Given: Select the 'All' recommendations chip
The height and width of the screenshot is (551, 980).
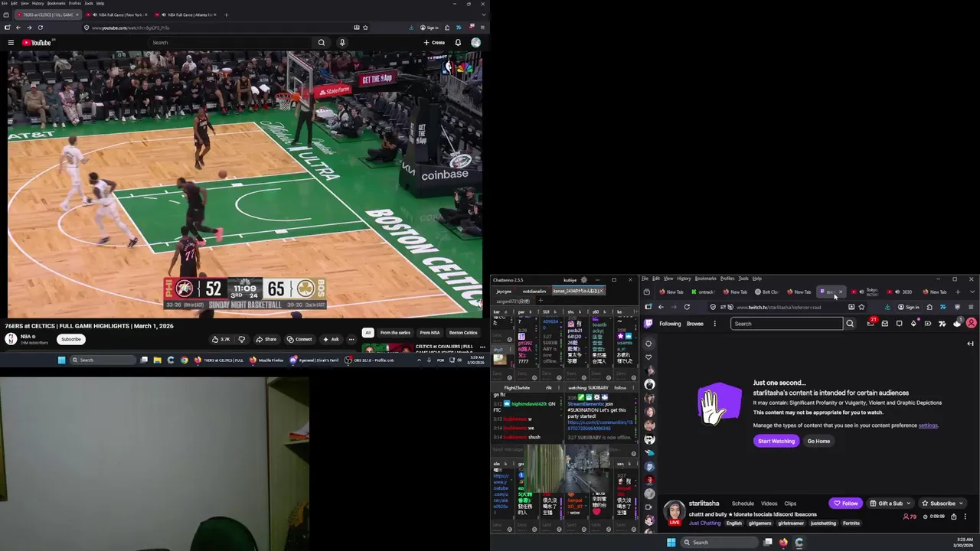Looking at the screenshot, I should pos(367,333).
